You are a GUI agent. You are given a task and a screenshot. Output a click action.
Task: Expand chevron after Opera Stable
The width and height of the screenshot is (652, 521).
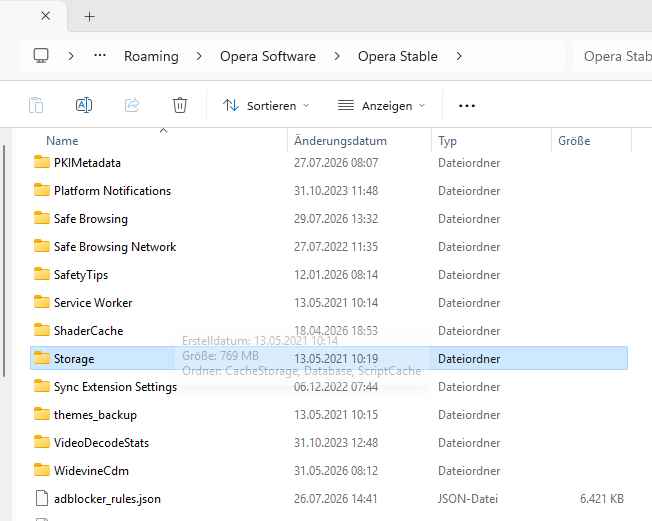(x=459, y=56)
